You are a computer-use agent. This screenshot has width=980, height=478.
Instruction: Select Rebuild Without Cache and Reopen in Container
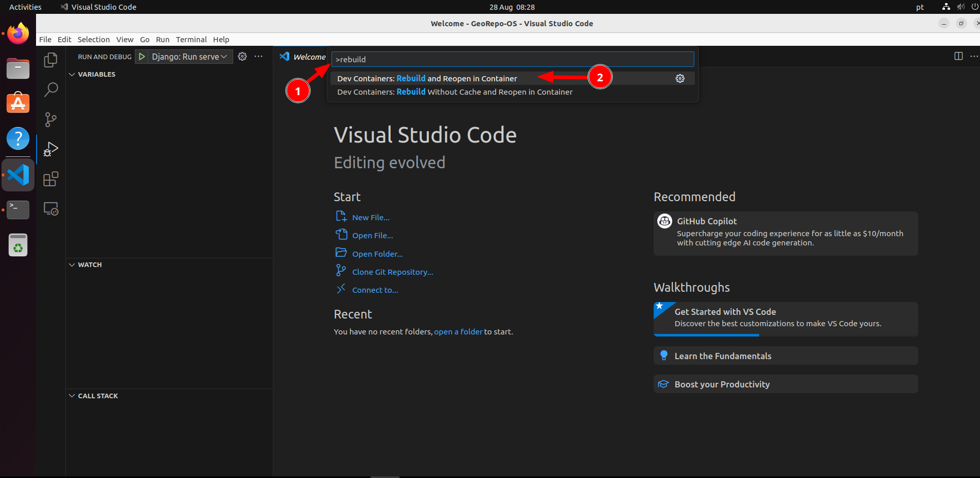coord(512,92)
